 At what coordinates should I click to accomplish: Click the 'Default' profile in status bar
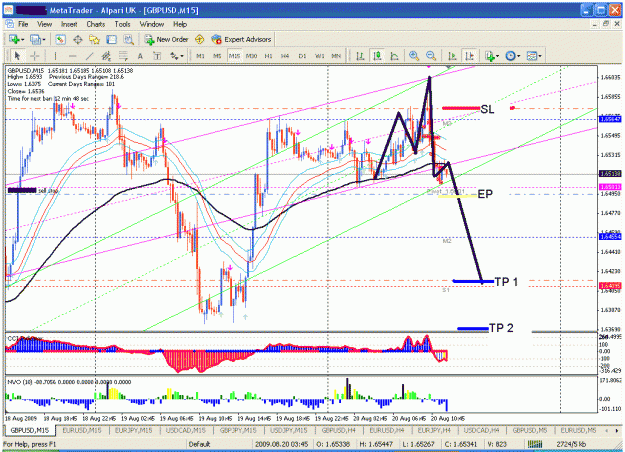(x=199, y=444)
